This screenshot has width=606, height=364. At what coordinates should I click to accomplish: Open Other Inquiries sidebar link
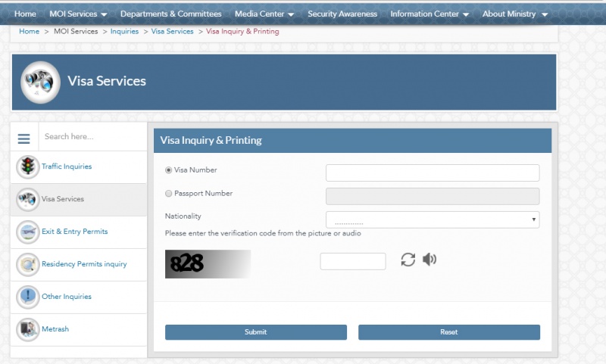[x=67, y=297]
